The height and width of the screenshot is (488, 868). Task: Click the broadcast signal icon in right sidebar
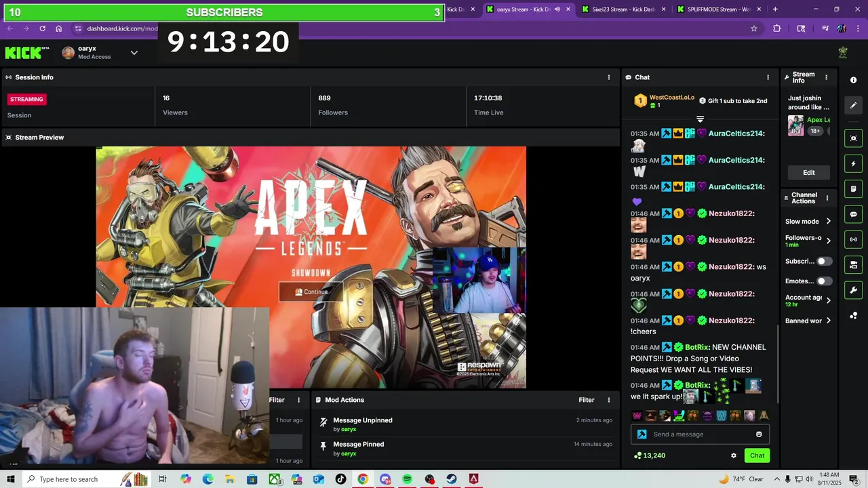pos(853,239)
